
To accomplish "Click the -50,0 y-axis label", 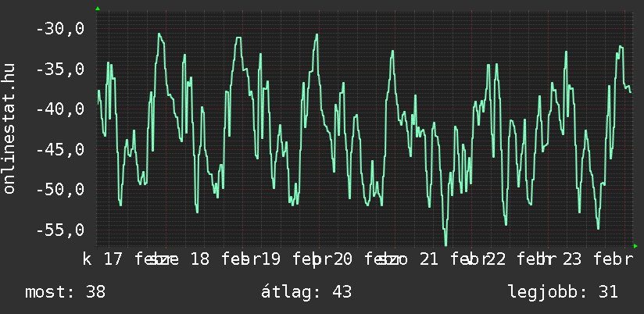I will tap(60, 190).
